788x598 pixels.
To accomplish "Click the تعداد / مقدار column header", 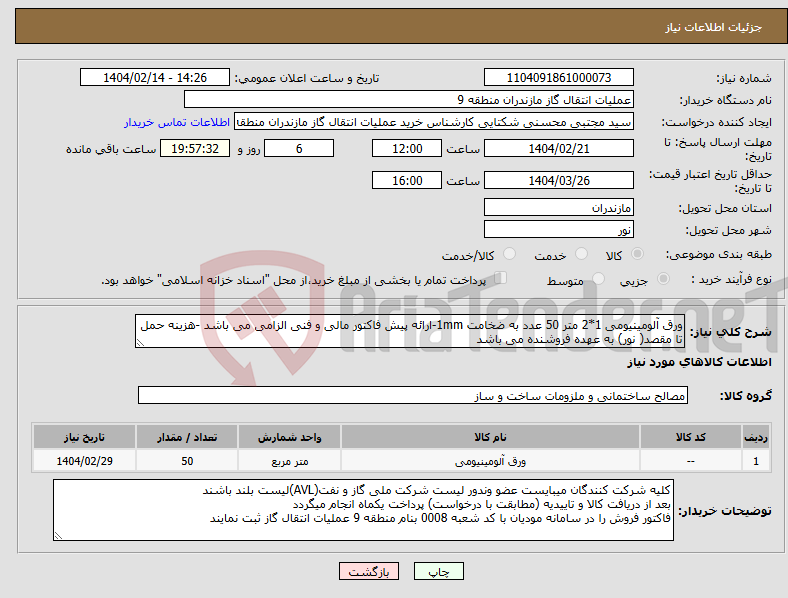I will point(187,437).
